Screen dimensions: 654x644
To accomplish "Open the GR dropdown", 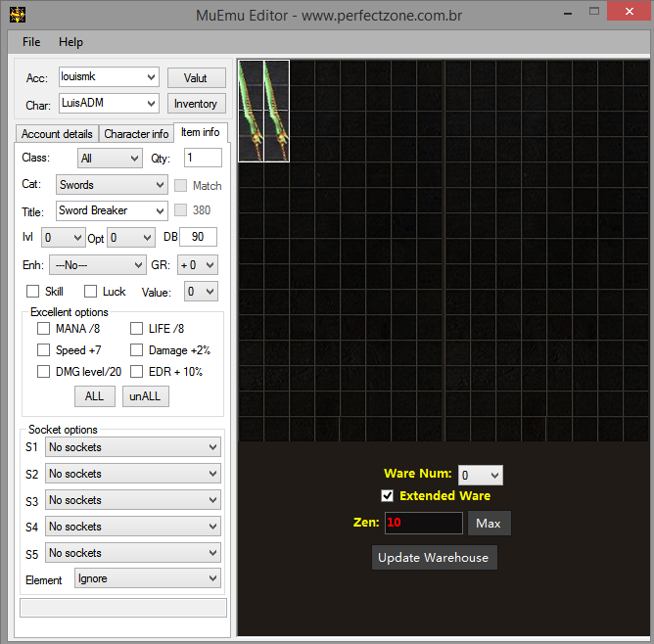I will coord(198,265).
